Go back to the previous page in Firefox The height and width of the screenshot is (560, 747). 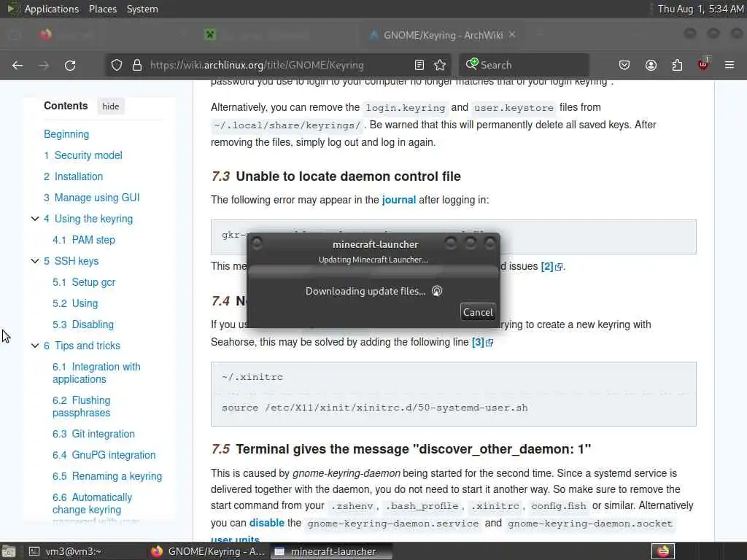click(18, 65)
